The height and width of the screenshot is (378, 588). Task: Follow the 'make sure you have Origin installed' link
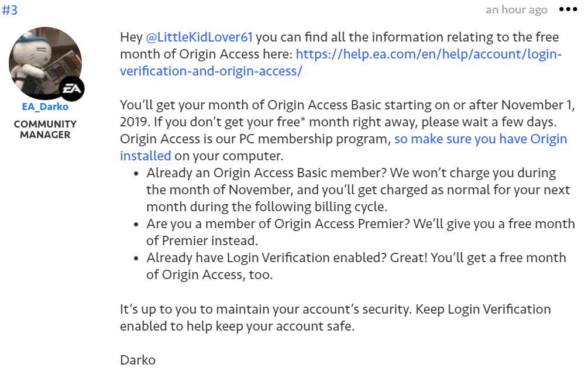(343, 147)
